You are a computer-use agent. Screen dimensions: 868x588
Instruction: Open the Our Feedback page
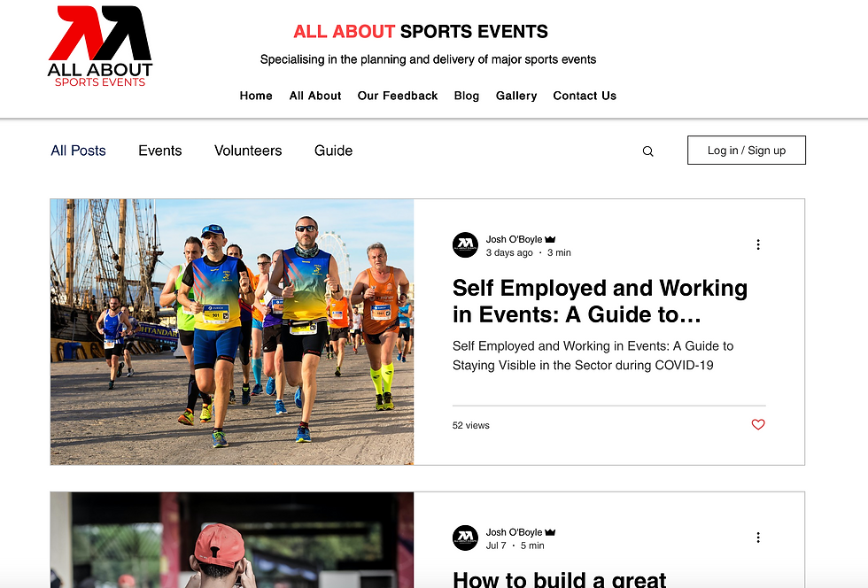398,96
